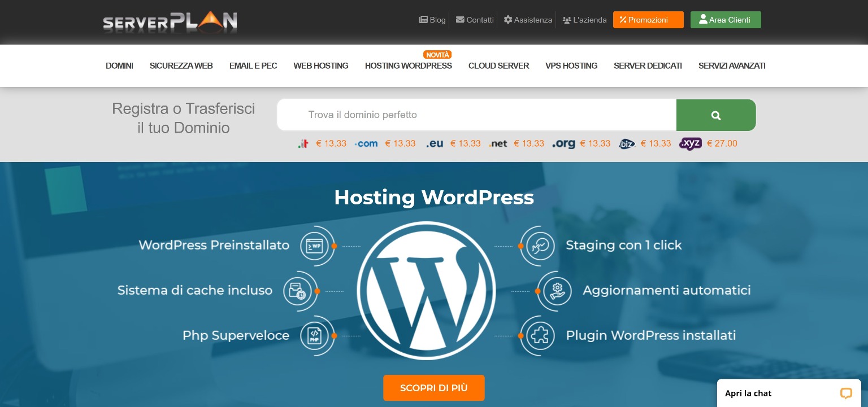
Task: Click the Sistema di cache incluso icon
Action: (x=297, y=291)
